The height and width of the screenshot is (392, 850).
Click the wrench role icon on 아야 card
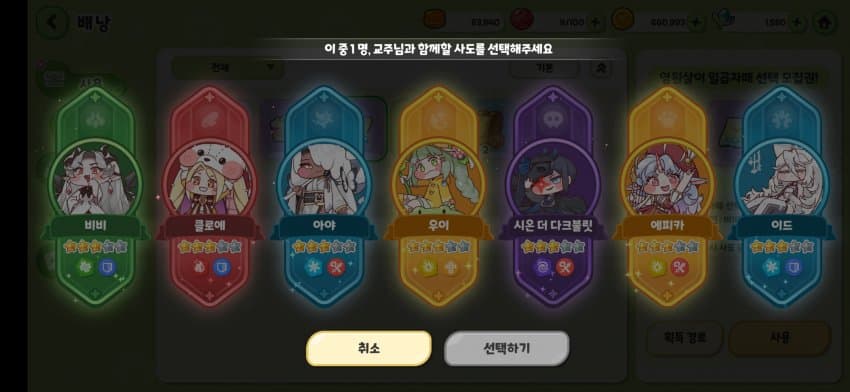pos(336,267)
